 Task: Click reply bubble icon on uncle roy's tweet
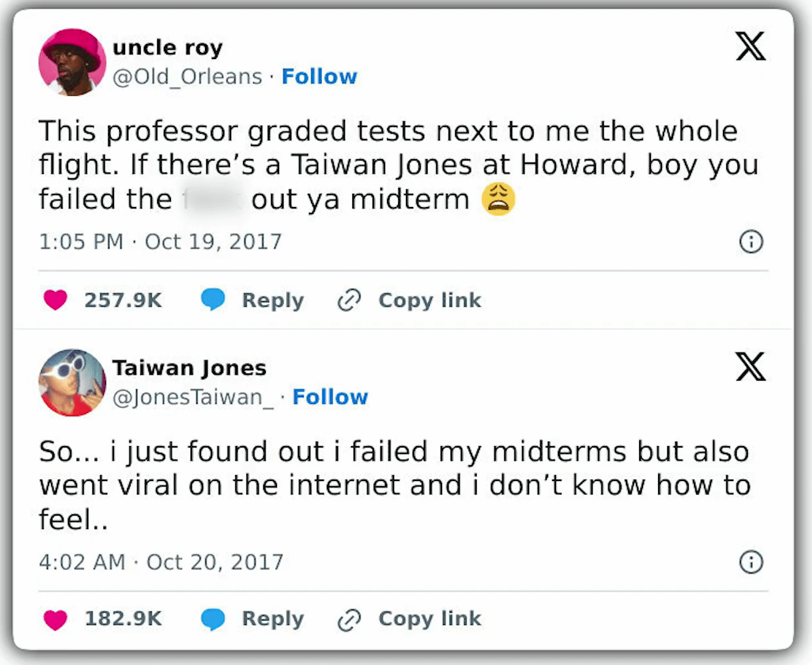[x=213, y=299]
